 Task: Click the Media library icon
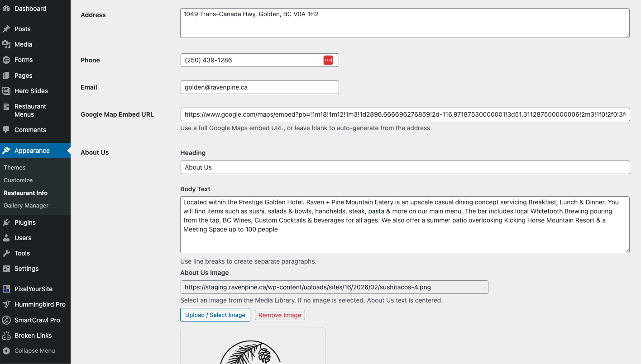6,44
